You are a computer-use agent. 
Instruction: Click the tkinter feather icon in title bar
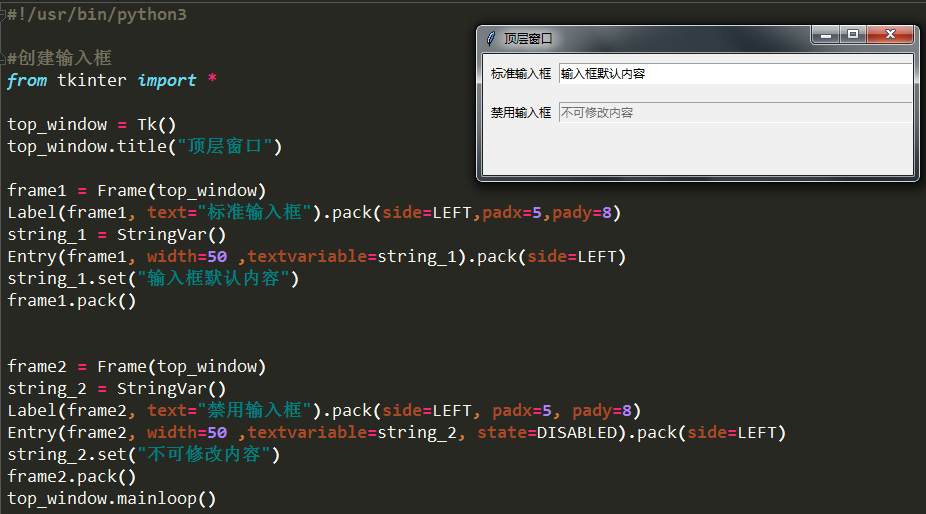pos(491,39)
